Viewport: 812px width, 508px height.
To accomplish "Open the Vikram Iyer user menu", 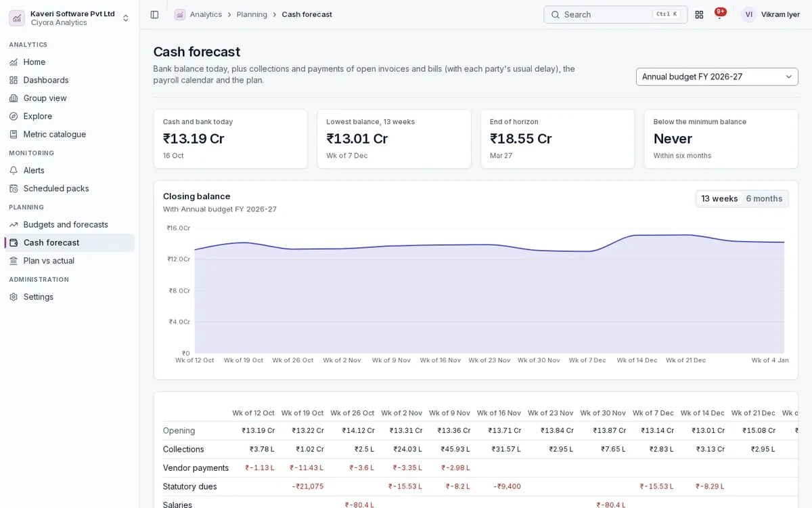I will tap(771, 14).
